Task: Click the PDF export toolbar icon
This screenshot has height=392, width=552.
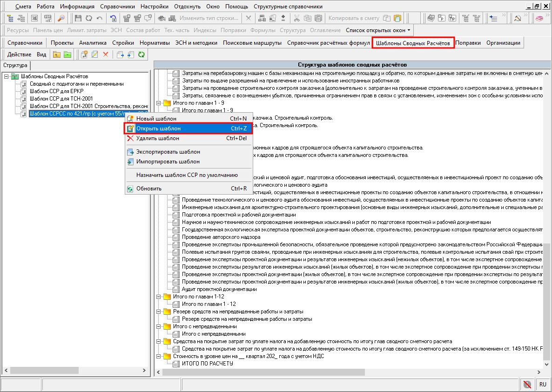Action: (47, 19)
